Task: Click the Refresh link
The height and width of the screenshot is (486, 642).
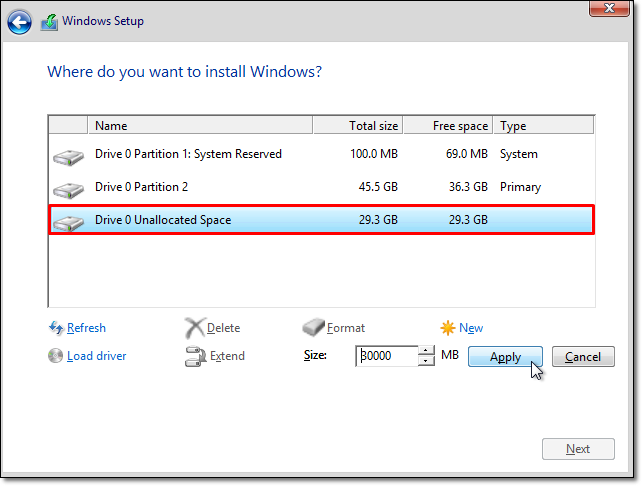Action: 86,328
